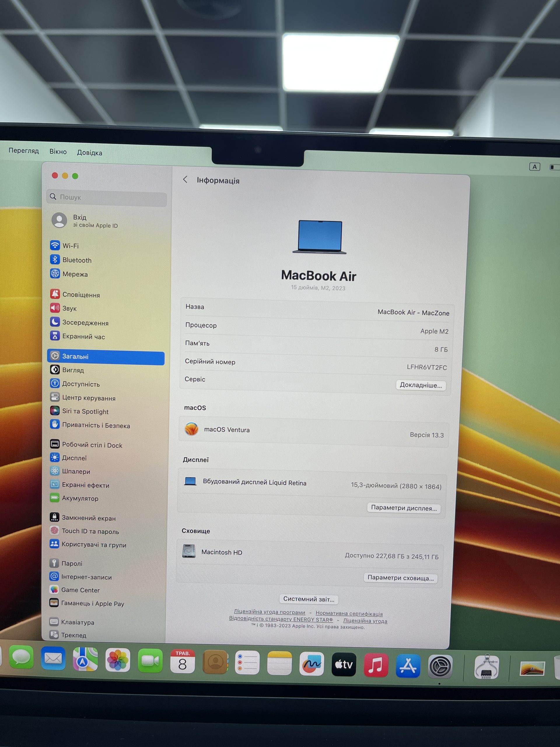Click the serial number LFHR6VT2FC
This screenshot has height=747, width=560.
point(427,367)
